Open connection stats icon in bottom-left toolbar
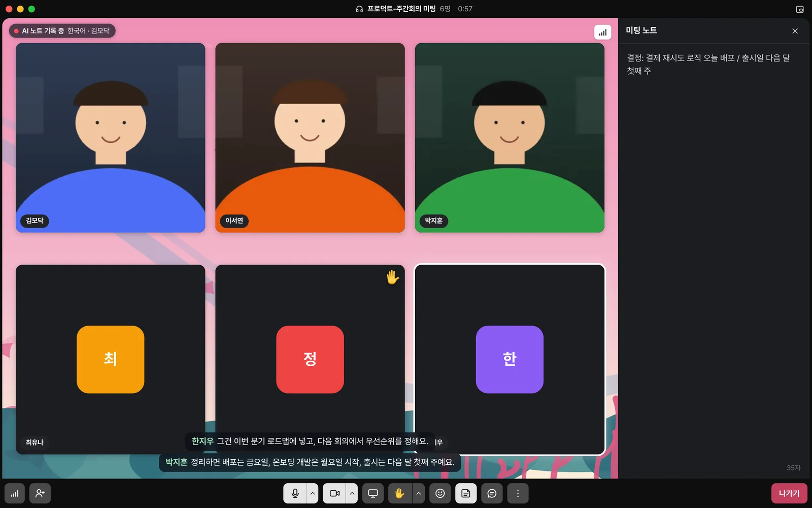The image size is (812, 508). [x=15, y=493]
